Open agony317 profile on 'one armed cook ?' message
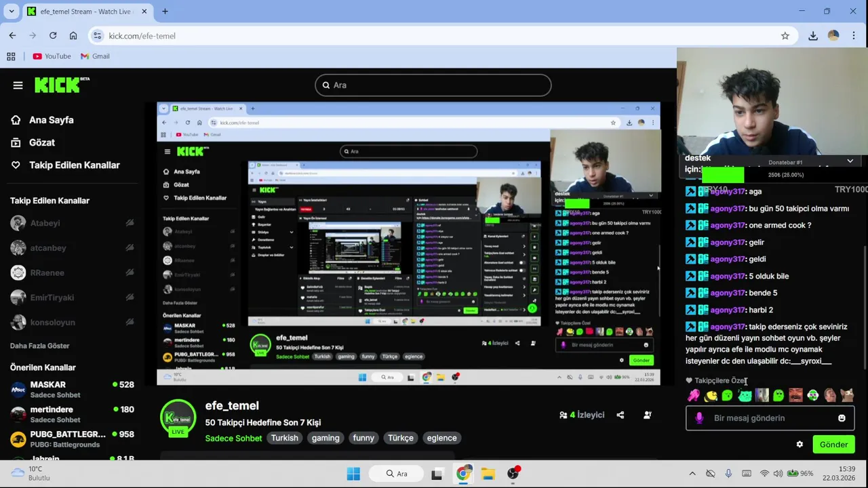The height and width of the screenshot is (488, 868). [728, 225]
